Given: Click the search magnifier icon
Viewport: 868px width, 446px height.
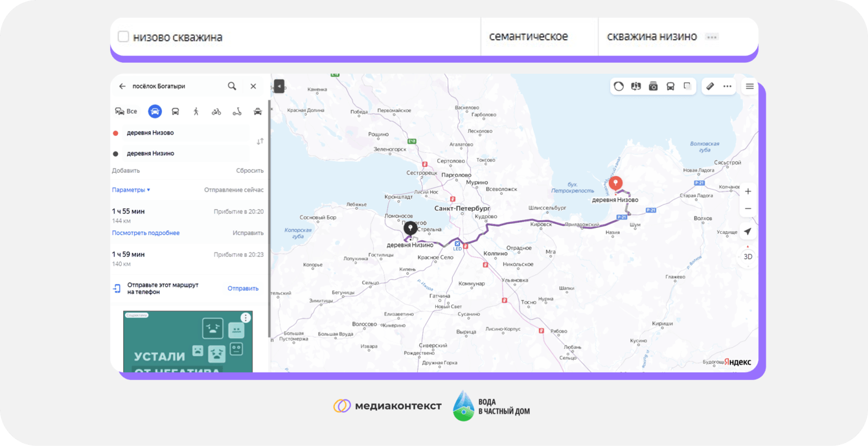Looking at the screenshot, I should click(x=232, y=86).
